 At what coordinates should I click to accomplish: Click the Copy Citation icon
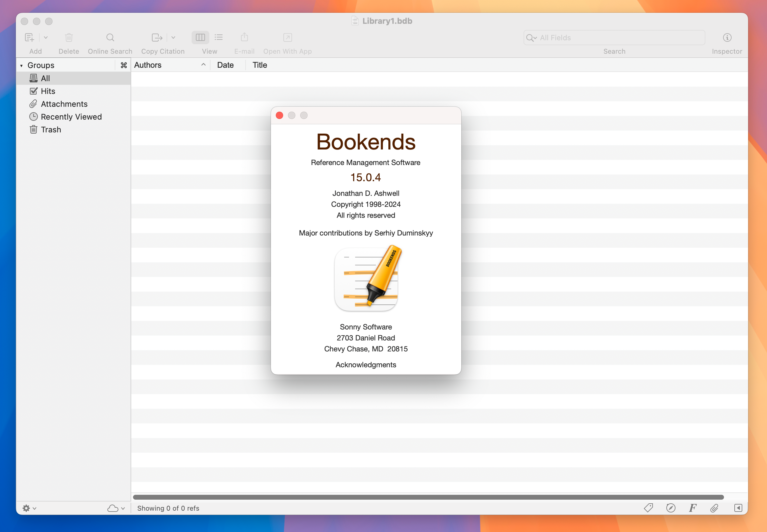point(157,37)
